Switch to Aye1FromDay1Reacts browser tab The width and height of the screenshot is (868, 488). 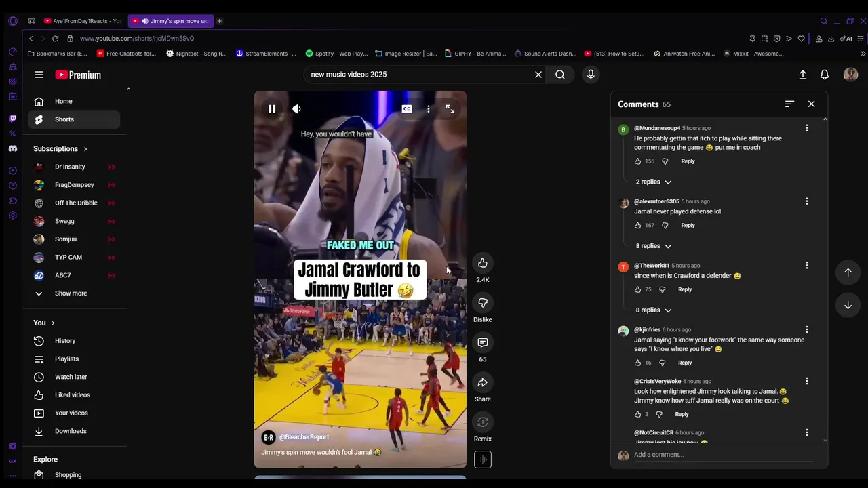[x=82, y=21]
